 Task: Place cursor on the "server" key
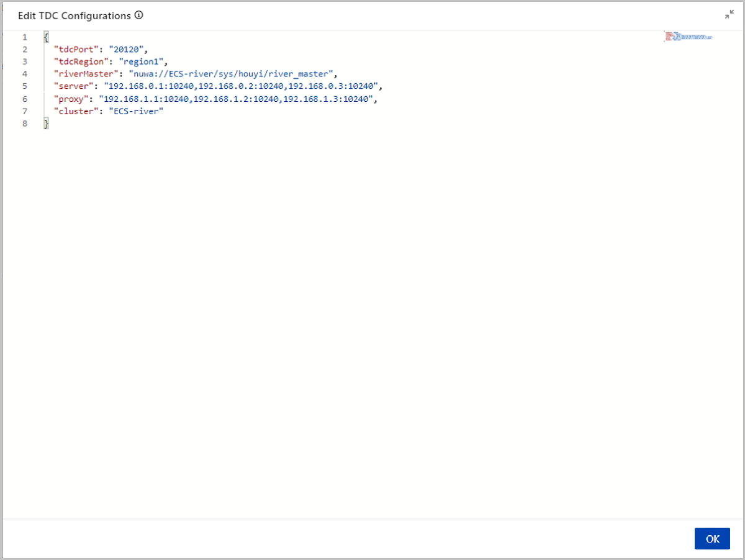(x=73, y=86)
